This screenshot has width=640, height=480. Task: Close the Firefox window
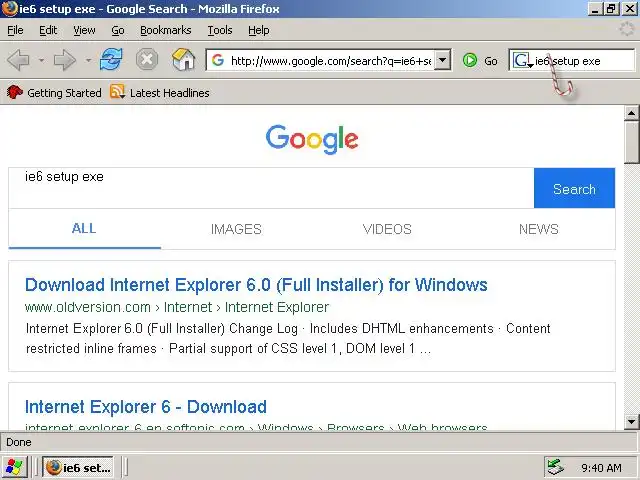[x=629, y=9]
